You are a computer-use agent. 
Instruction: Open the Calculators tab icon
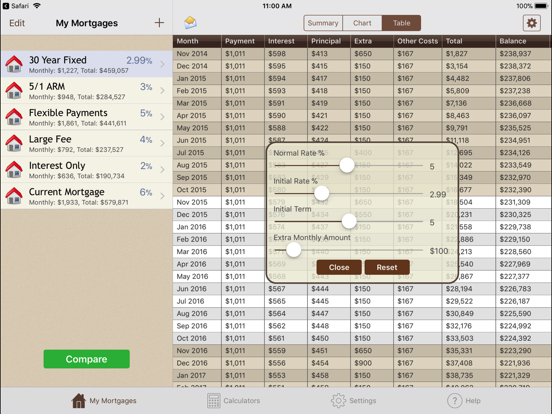tap(214, 401)
